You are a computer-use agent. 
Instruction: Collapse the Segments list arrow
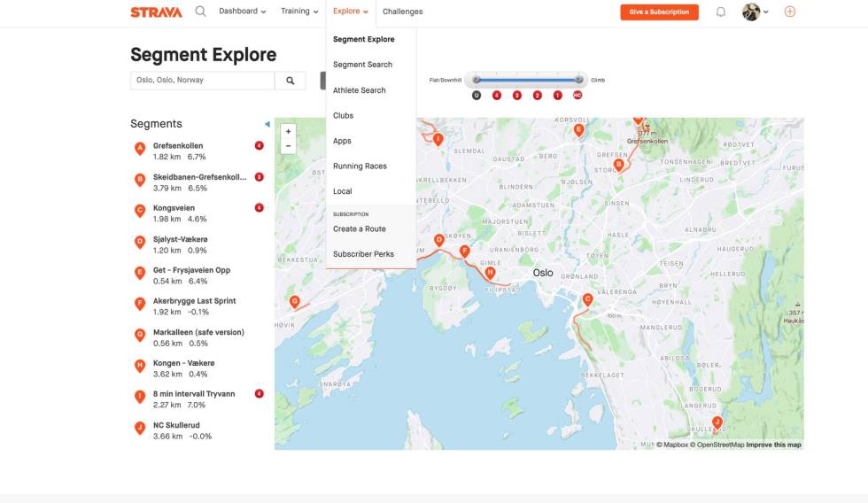point(267,124)
